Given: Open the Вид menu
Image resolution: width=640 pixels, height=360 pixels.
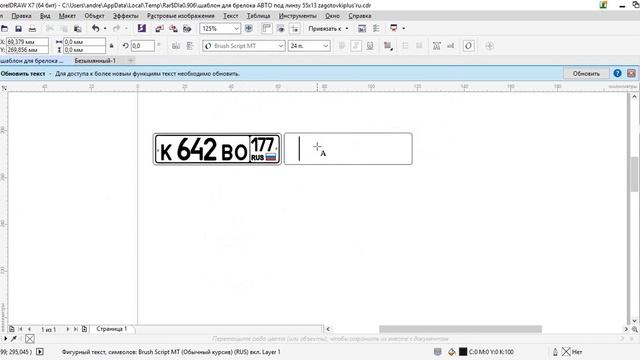Looking at the screenshot, I should tap(45, 16).
